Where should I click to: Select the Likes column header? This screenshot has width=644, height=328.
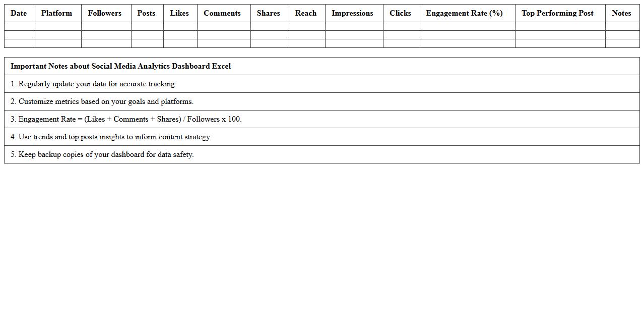tap(179, 13)
